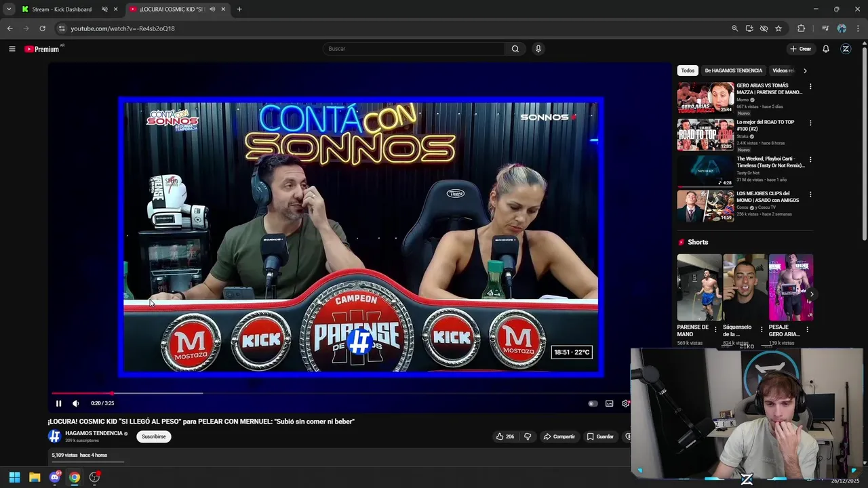Click the install app icon in address bar
This screenshot has height=488, width=868.
coord(749,28)
